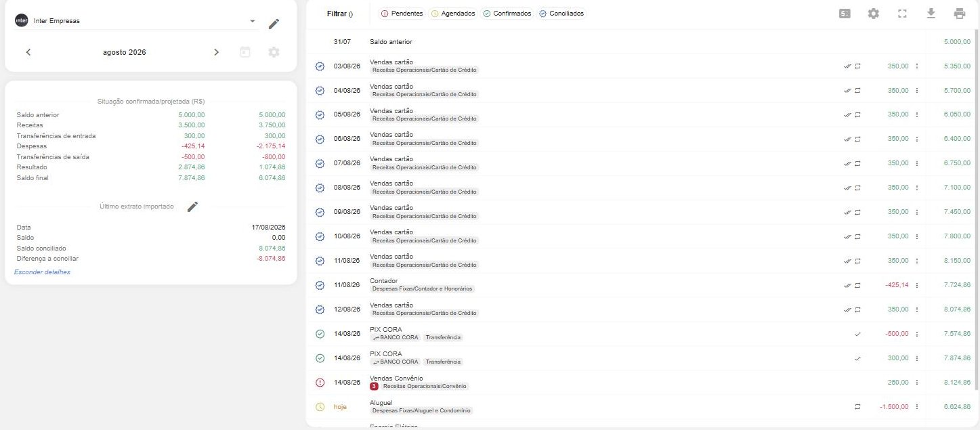Print the statement with the printer icon

point(959,14)
